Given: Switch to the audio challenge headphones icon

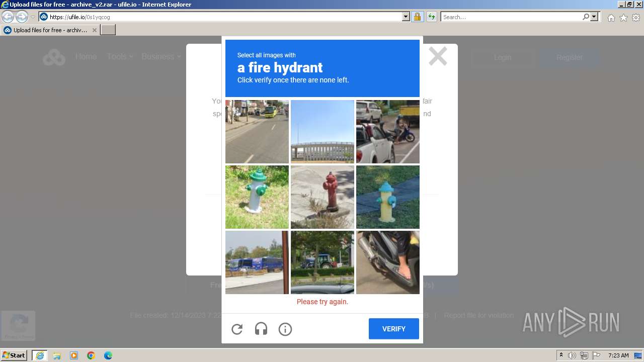Looking at the screenshot, I should pos(261,329).
